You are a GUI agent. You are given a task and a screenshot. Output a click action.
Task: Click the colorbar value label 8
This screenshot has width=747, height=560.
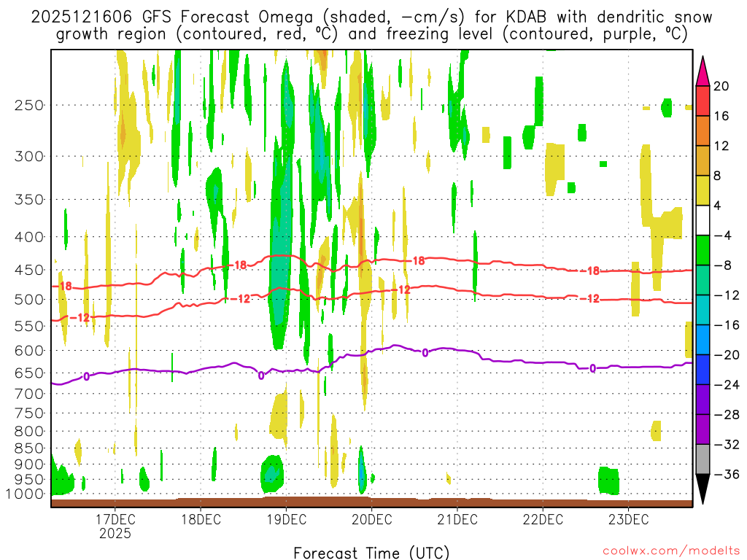click(x=718, y=176)
